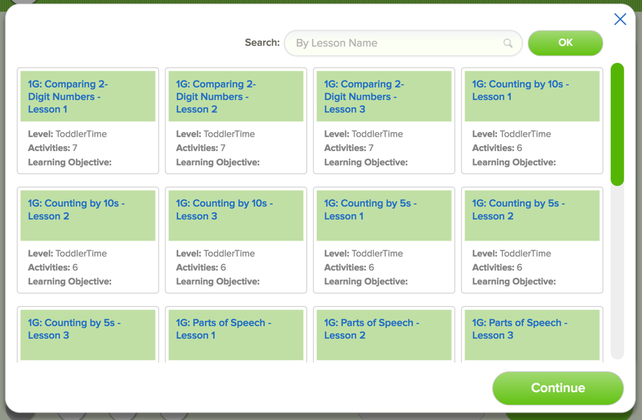
Task: Choose Counting by 10s Lesson 2 card
Action: 88,239
